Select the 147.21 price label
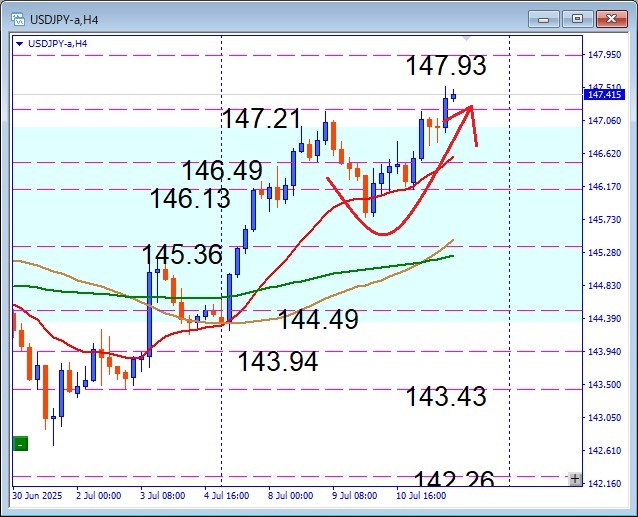The height and width of the screenshot is (517, 638). click(x=261, y=118)
